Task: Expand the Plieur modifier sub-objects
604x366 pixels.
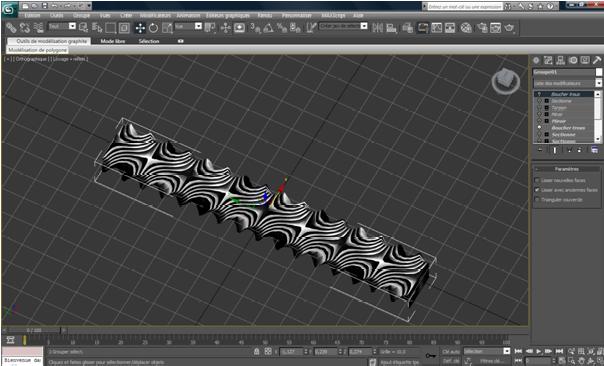Action: click(x=547, y=121)
